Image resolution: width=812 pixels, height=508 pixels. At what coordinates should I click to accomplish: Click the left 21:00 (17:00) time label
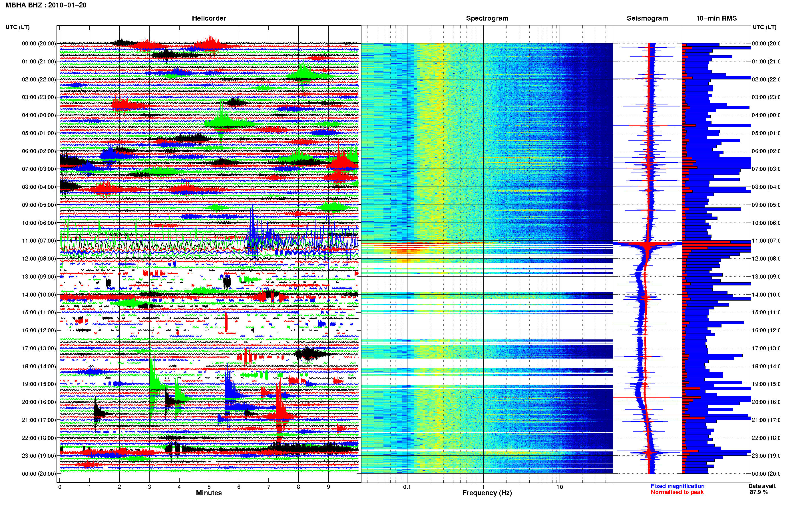coord(39,420)
